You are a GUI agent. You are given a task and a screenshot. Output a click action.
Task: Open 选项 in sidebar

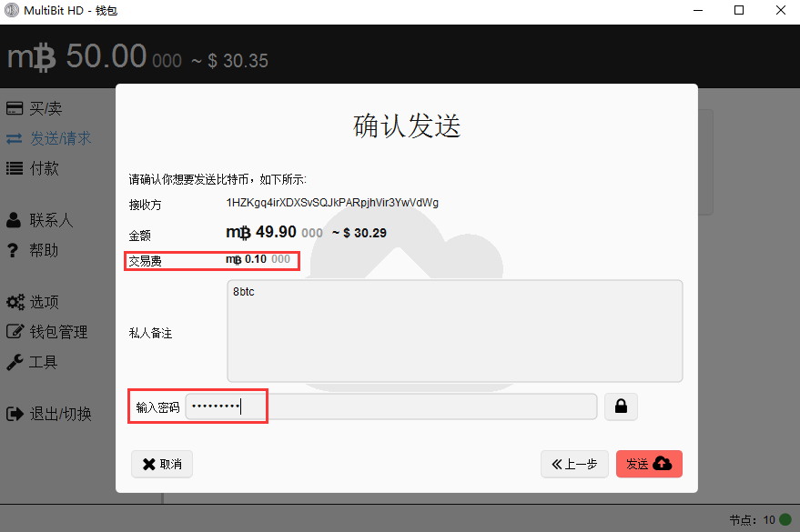coord(44,302)
